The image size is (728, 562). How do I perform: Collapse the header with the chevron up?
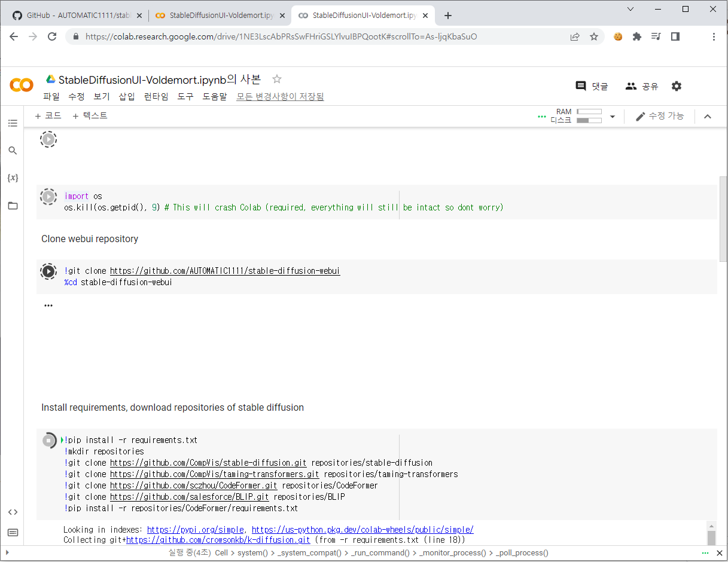point(708,117)
